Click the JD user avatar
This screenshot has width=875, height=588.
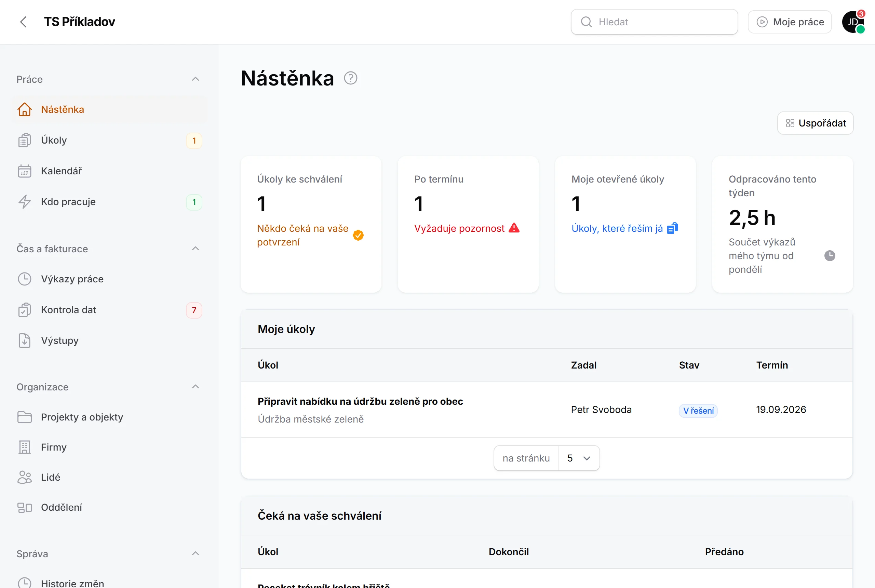853,22
